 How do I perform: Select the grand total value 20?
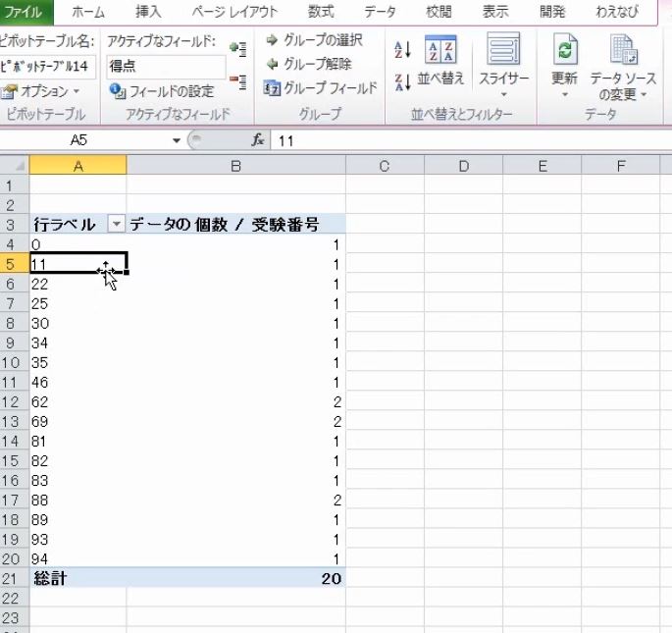(236, 579)
